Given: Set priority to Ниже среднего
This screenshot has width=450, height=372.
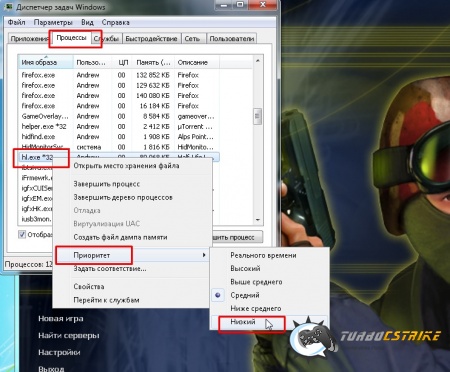Looking at the screenshot, I should click(256, 309).
